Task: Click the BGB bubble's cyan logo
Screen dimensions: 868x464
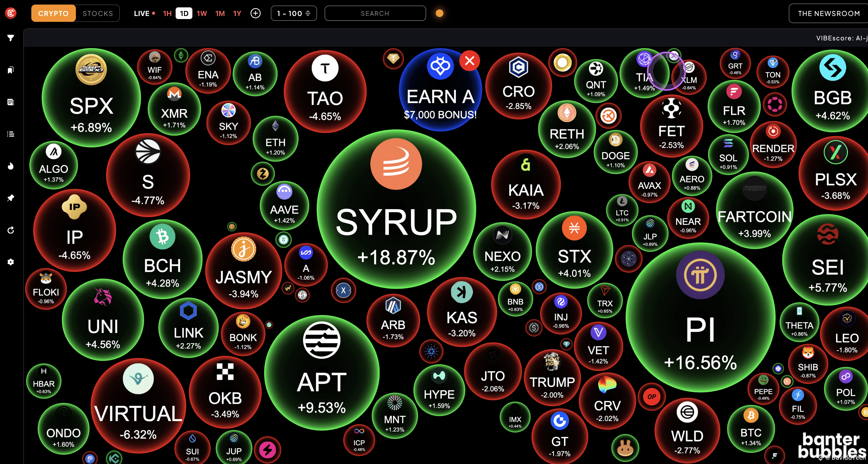Action: (x=833, y=68)
